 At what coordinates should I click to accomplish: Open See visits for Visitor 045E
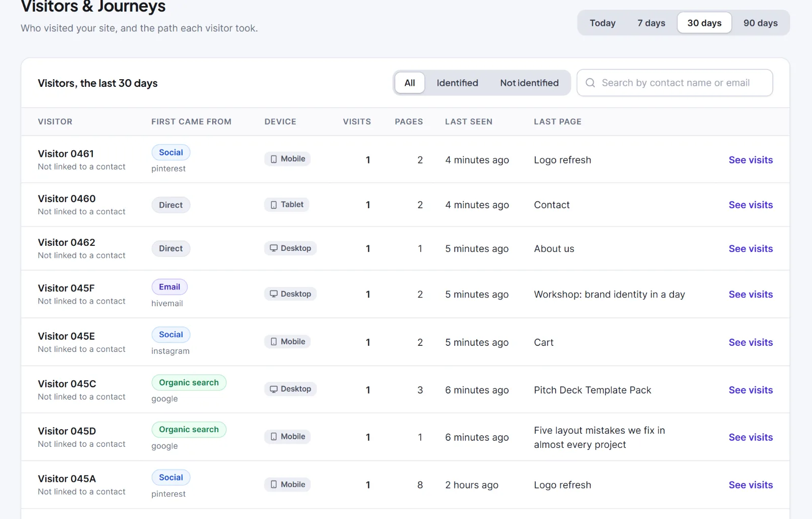[x=751, y=342]
